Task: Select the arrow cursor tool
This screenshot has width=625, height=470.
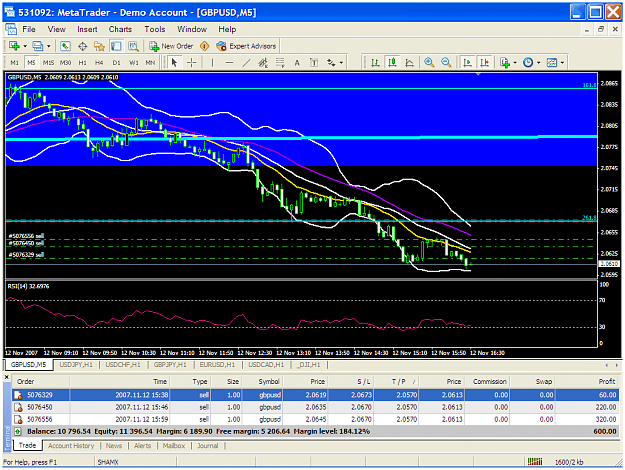Action: pyautogui.click(x=174, y=63)
